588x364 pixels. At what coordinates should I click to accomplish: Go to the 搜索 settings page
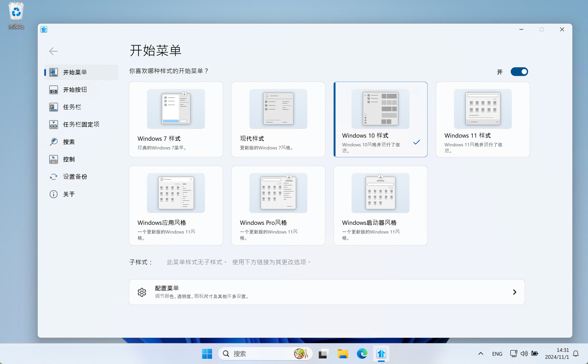[x=69, y=142]
